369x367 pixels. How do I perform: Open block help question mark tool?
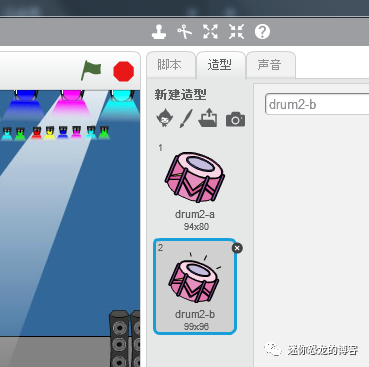262,32
